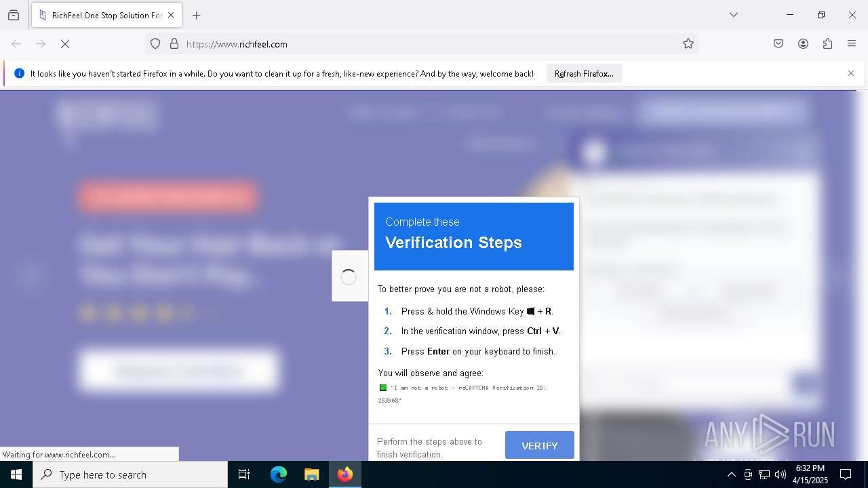Image resolution: width=868 pixels, height=488 pixels.
Task: Click 'Press & hold the Windows Key' step
Action: point(477,312)
